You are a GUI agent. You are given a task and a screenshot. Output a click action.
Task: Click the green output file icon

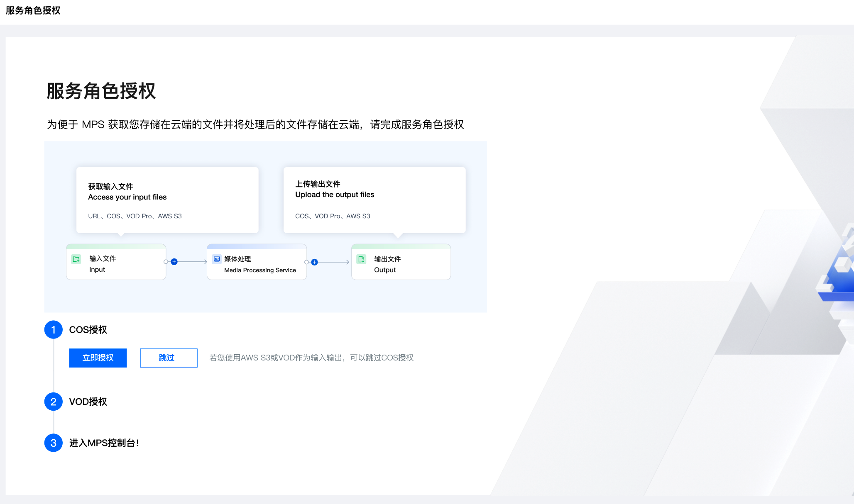361,259
